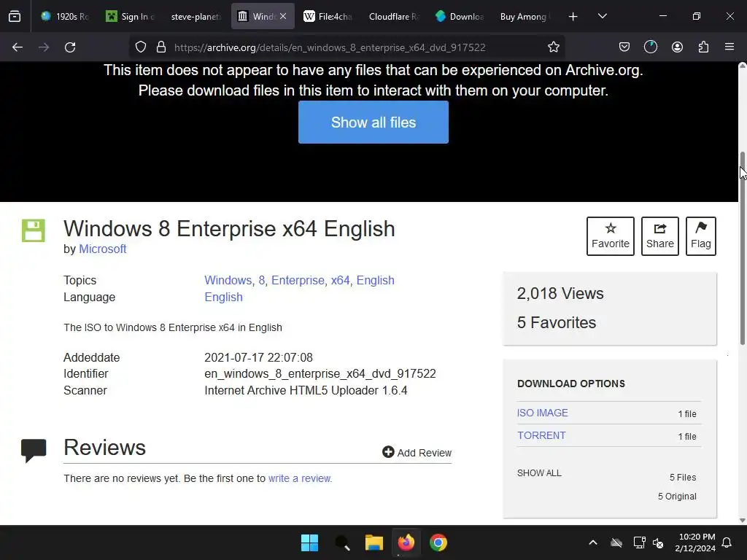The image size is (747, 560).
Task: Show hidden system tray icons
Action: [x=593, y=542]
